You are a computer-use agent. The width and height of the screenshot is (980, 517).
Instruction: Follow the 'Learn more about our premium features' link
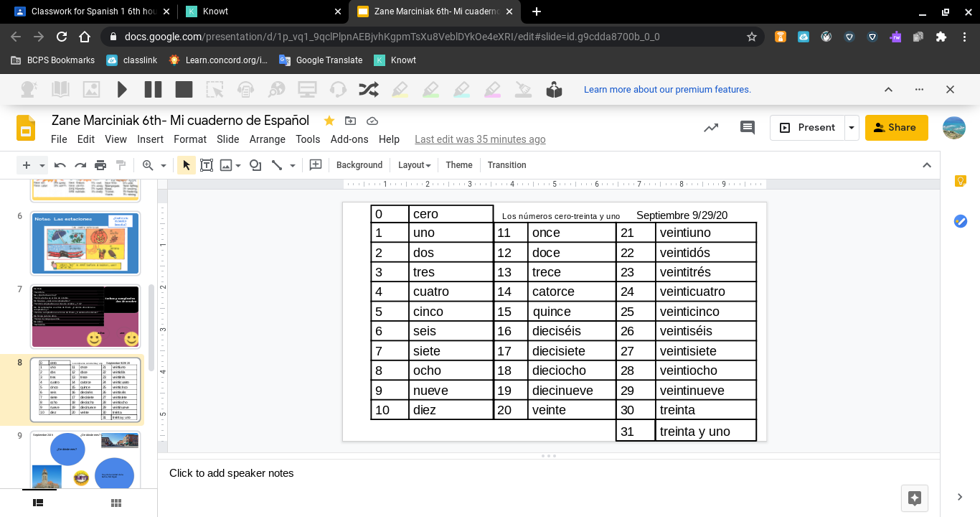(667, 90)
